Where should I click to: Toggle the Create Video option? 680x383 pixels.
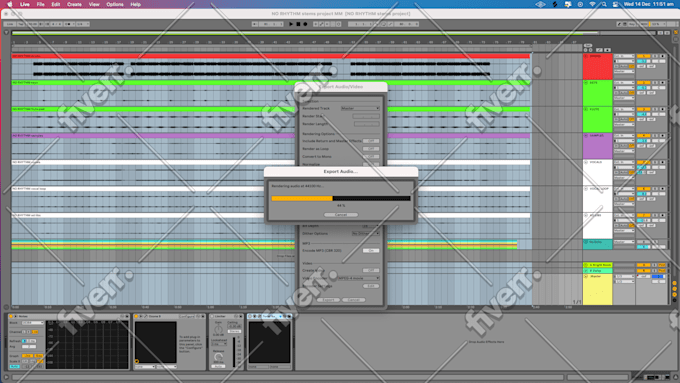pos(371,270)
